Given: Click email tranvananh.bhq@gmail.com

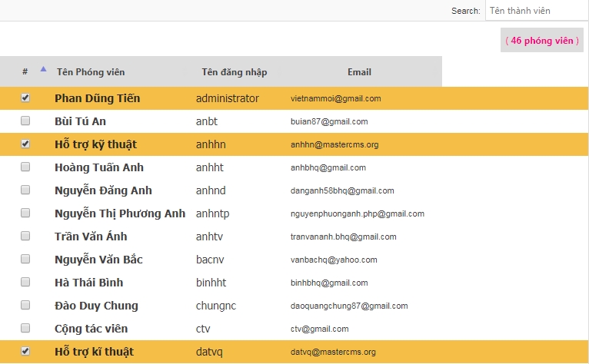Looking at the screenshot, I should click(344, 237).
